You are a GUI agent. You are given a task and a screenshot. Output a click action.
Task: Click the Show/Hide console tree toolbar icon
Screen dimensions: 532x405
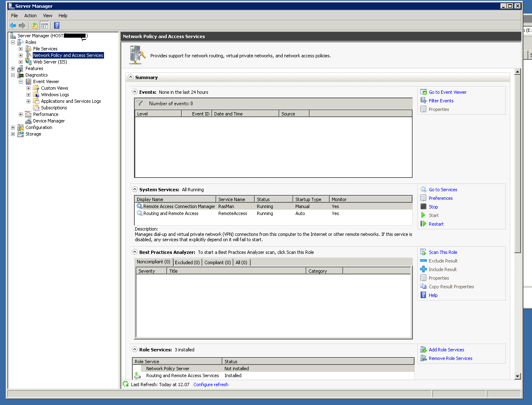click(45, 25)
